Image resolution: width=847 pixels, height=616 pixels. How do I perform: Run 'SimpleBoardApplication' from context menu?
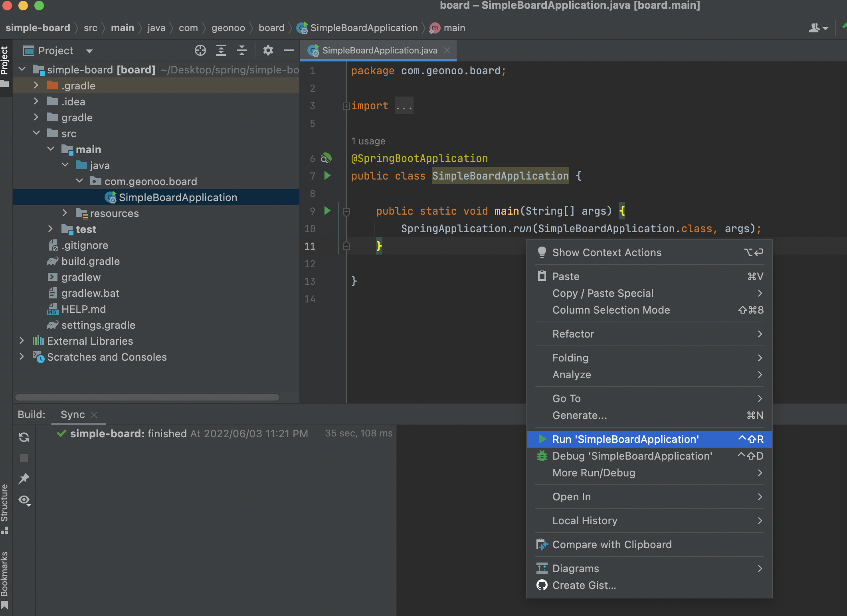[x=625, y=439]
